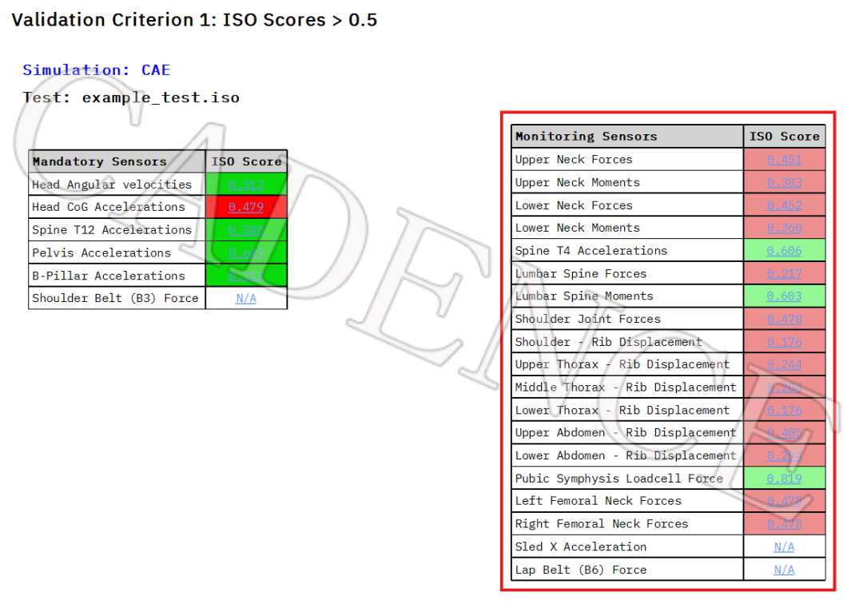Select the 'Upper Thorax - Rib Displacement' sensor name
This screenshot has width=863, height=616.
point(622,364)
